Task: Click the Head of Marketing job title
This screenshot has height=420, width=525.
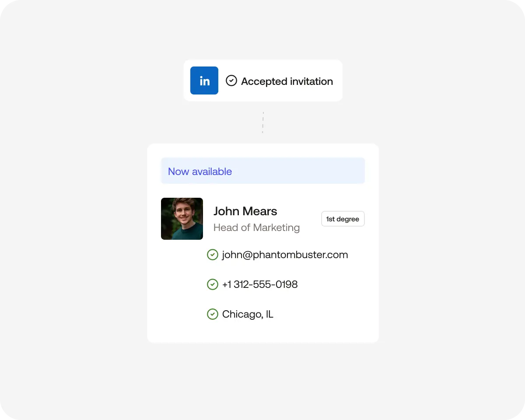Action: point(256,227)
